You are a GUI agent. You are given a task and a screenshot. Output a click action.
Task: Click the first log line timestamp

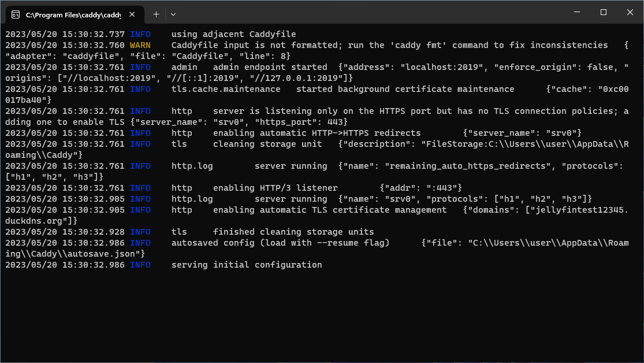[x=64, y=34]
